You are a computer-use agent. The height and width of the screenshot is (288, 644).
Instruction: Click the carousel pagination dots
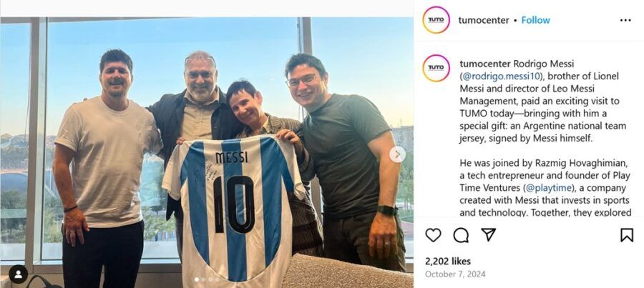click(x=207, y=279)
